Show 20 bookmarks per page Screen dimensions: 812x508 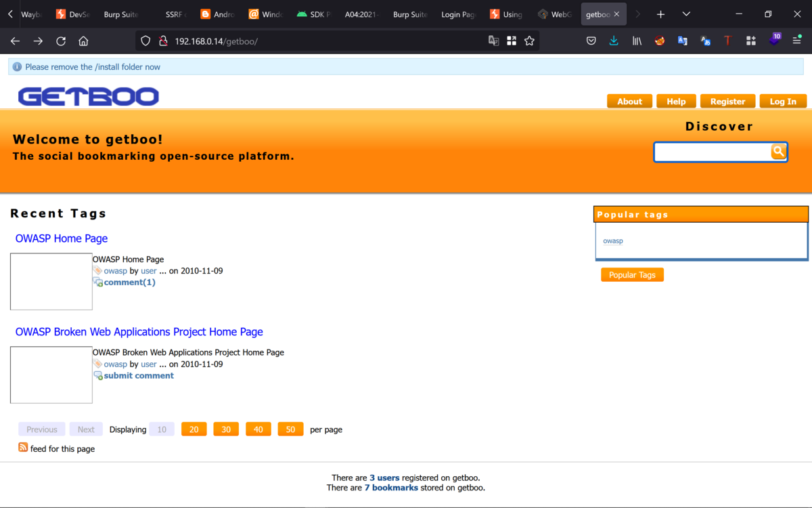194,429
